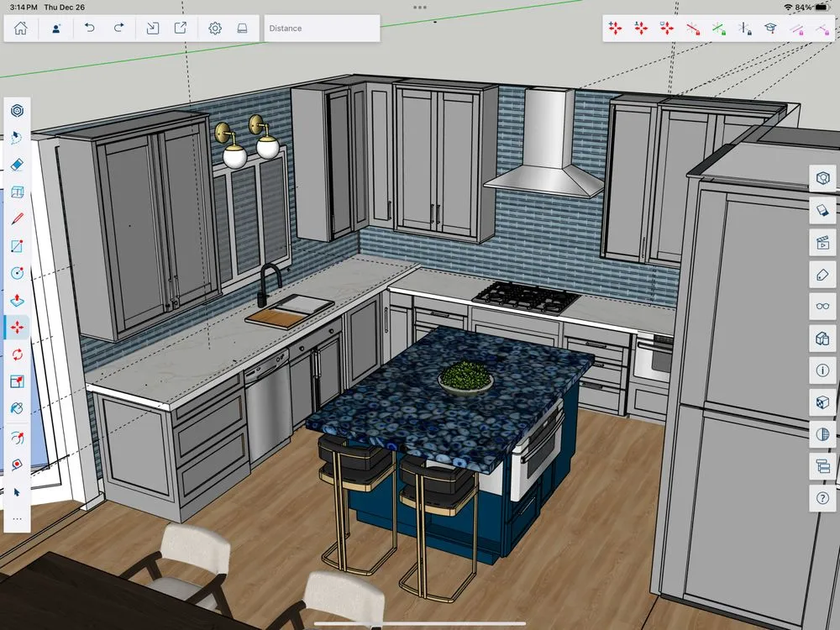Open the Outliner hierarchy panel
This screenshot has width=840, height=630.
tap(822, 465)
